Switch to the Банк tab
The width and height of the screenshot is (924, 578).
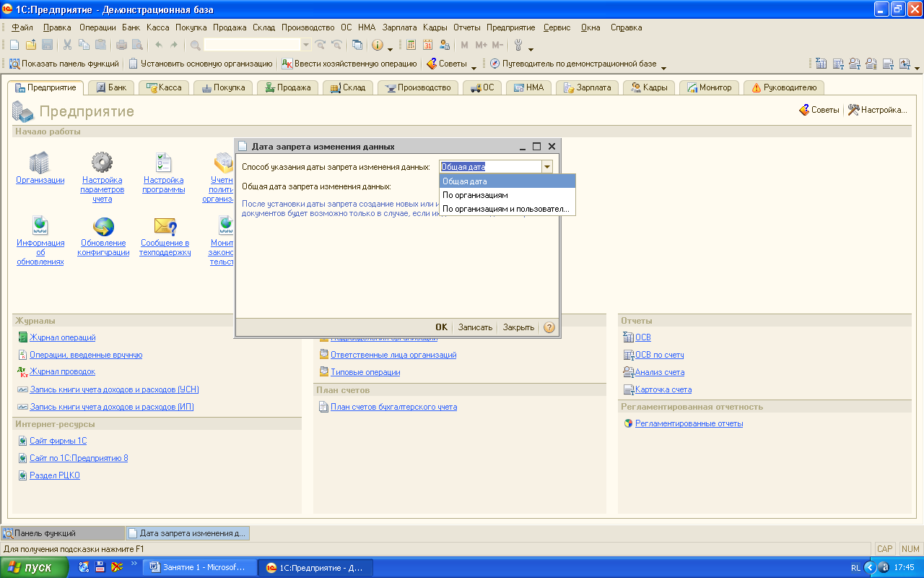pos(111,87)
